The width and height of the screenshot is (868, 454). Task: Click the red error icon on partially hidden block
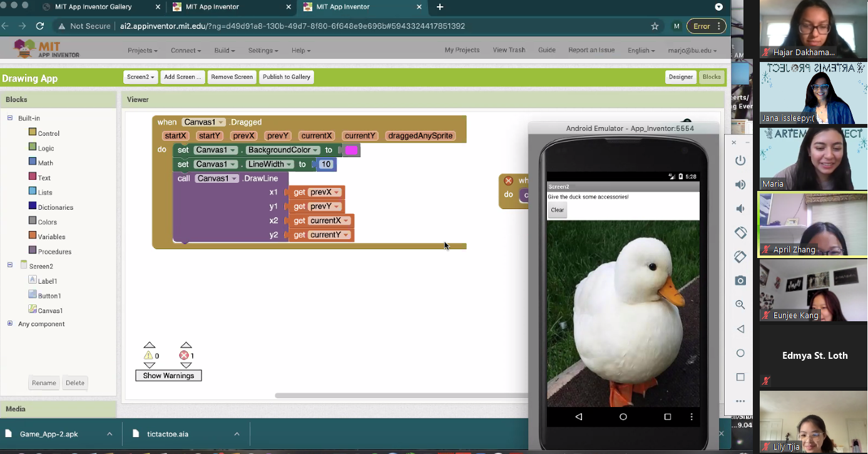point(509,181)
